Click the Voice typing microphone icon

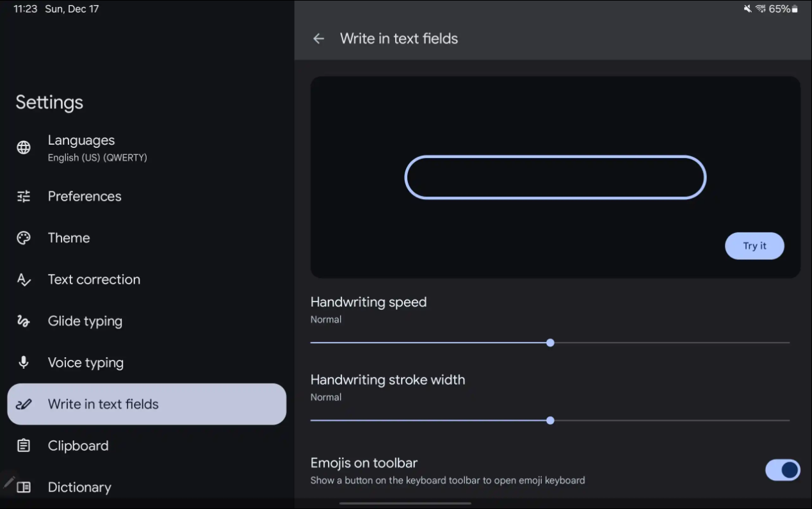point(24,362)
